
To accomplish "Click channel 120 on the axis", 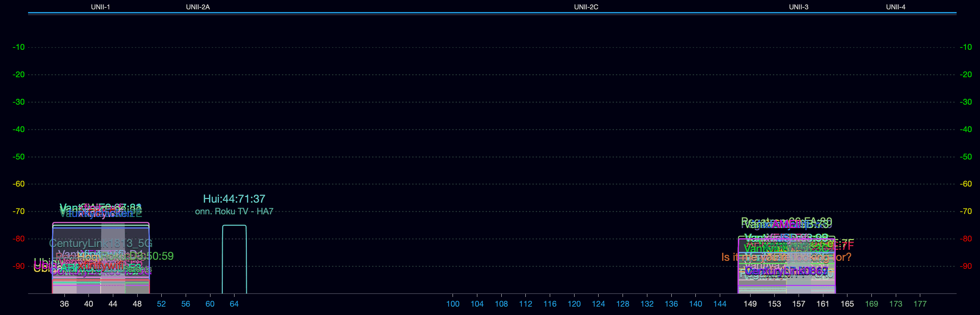I will click(x=574, y=304).
